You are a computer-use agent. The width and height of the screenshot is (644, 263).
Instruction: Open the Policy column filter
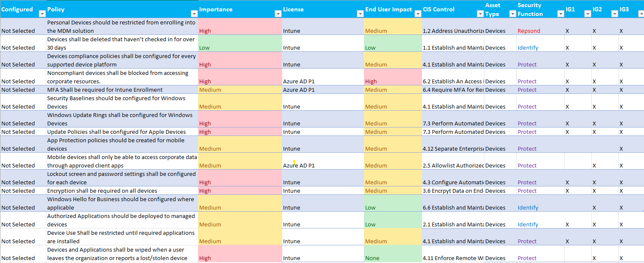pyautogui.click(x=194, y=13)
